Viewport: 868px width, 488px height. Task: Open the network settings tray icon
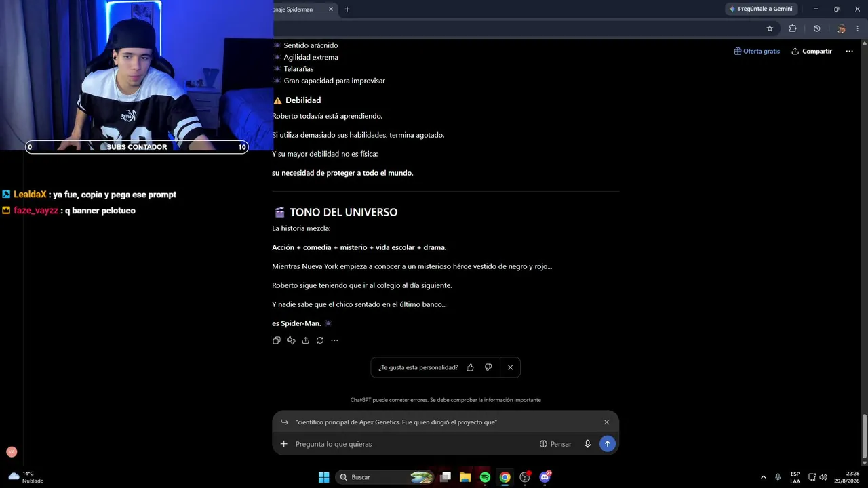pyautogui.click(x=812, y=477)
